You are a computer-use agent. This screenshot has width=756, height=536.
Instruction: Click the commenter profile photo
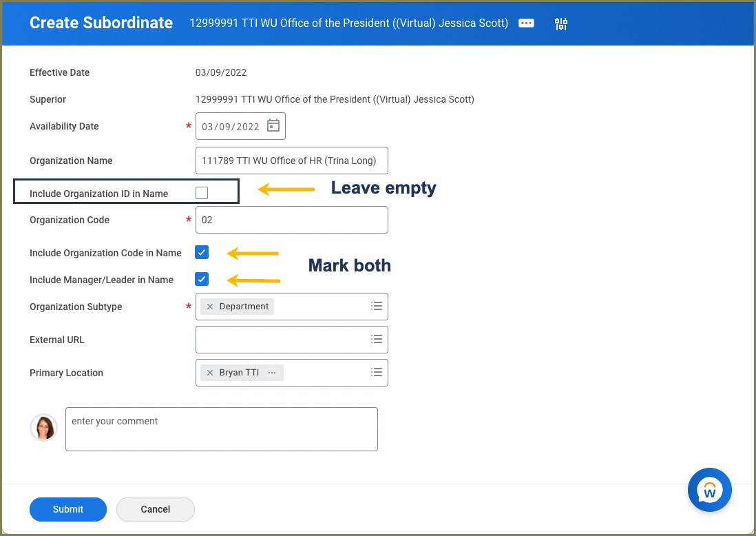click(x=43, y=427)
